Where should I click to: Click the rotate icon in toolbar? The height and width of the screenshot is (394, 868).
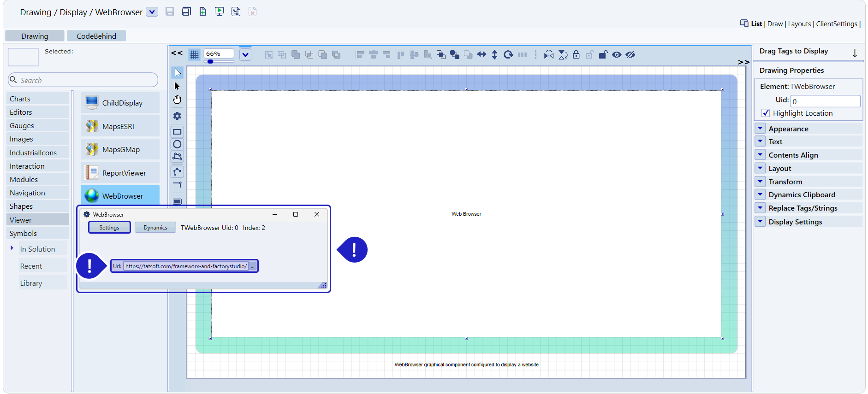[508, 55]
